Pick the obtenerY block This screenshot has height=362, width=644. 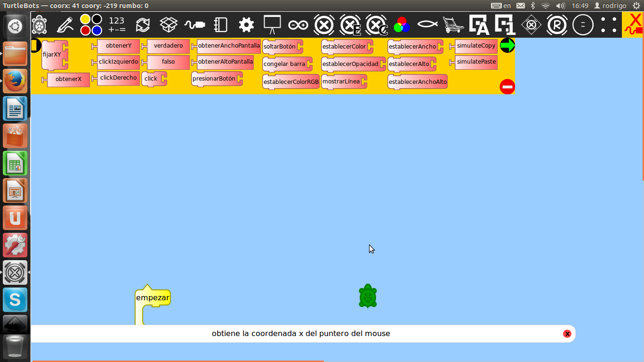[116, 46]
